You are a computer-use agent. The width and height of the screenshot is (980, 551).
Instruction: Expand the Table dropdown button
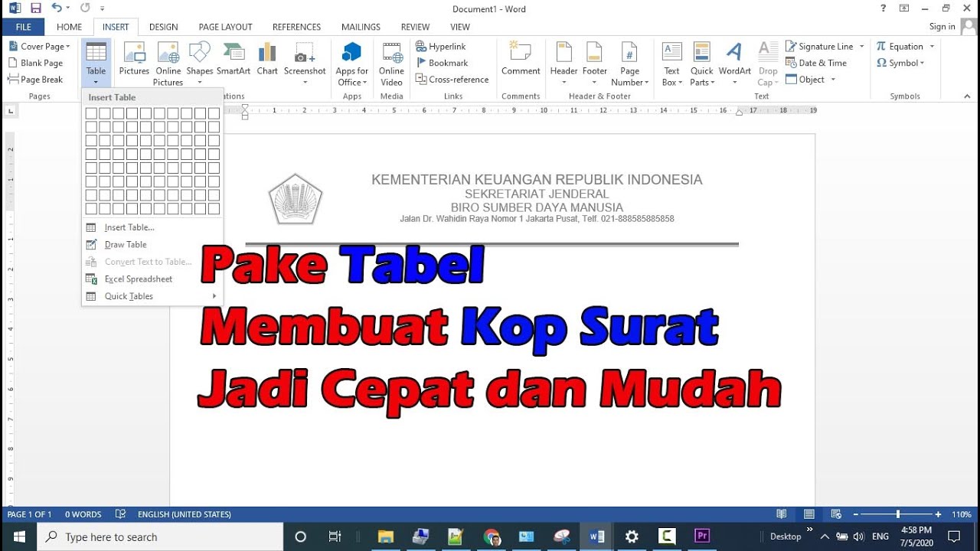point(96,64)
